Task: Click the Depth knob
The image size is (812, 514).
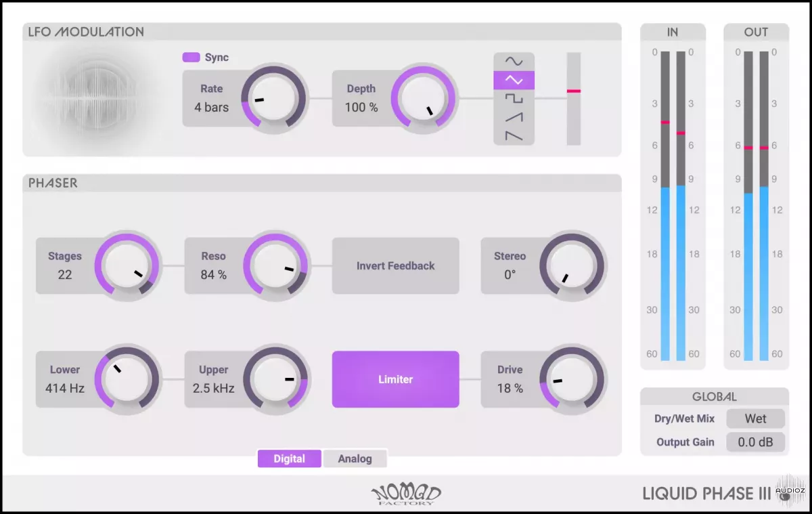Action: tap(424, 98)
